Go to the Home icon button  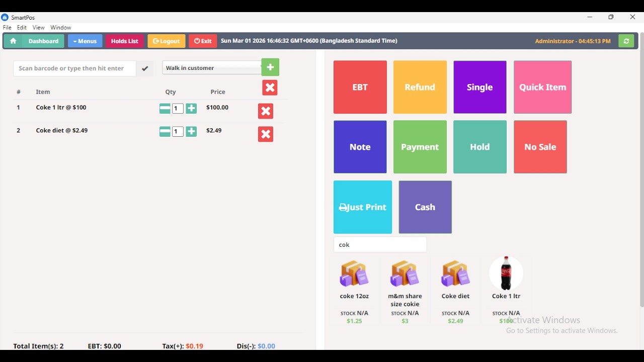tap(14, 41)
